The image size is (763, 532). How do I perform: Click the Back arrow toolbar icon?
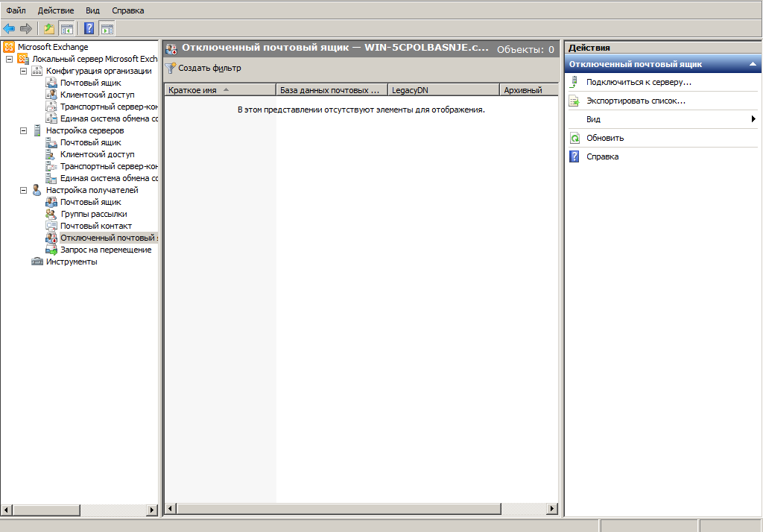coord(9,29)
